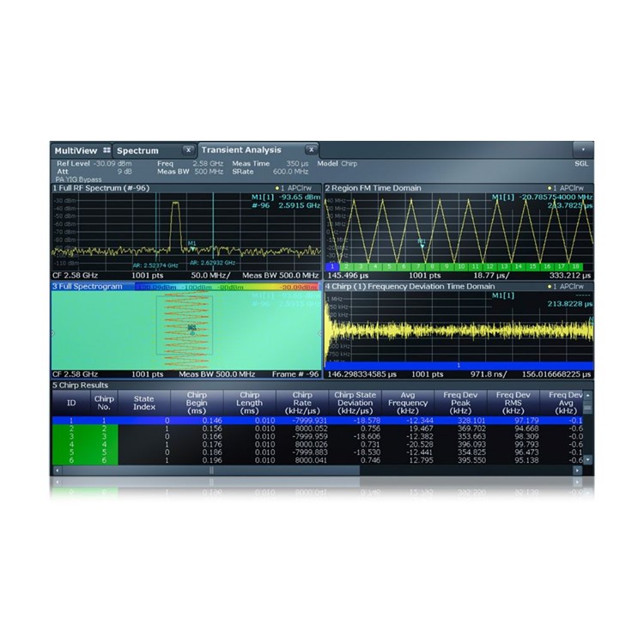Click the State Index column header
The width and height of the screenshot is (644, 644).
[x=144, y=403]
